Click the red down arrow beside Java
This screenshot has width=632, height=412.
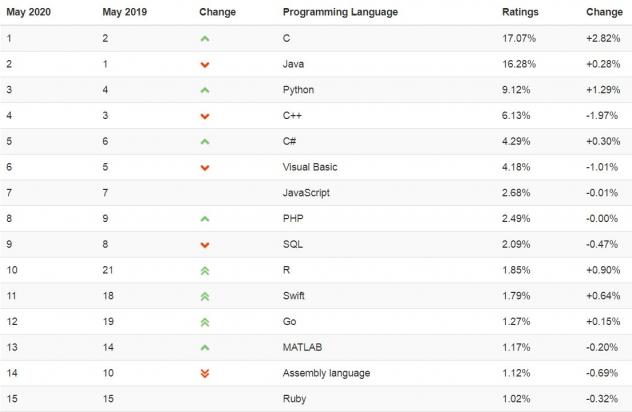(205, 64)
